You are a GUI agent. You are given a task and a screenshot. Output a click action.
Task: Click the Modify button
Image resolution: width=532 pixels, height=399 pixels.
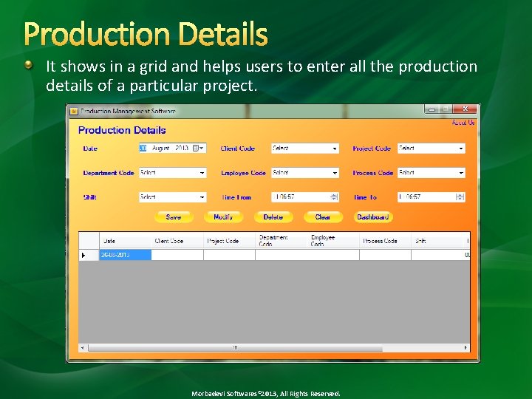(x=223, y=217)
